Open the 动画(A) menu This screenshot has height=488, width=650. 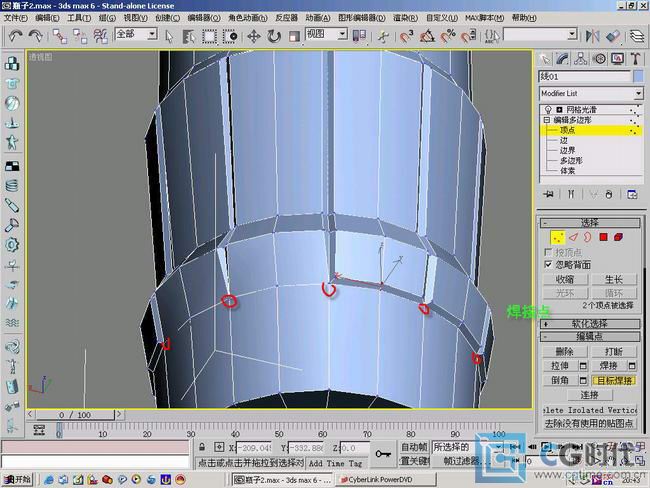(318, 18)
